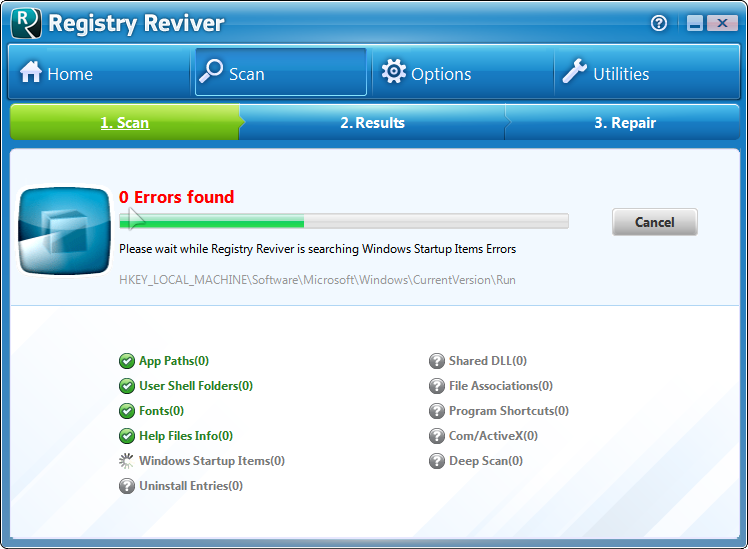Click the 'Help Files Info(0)' label
Screen dimensions: 748x549
[186, 436]
